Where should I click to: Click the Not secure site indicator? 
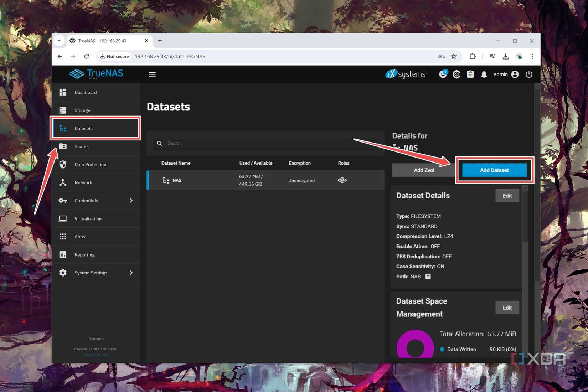pyautogui.click(x=114, y=56)
